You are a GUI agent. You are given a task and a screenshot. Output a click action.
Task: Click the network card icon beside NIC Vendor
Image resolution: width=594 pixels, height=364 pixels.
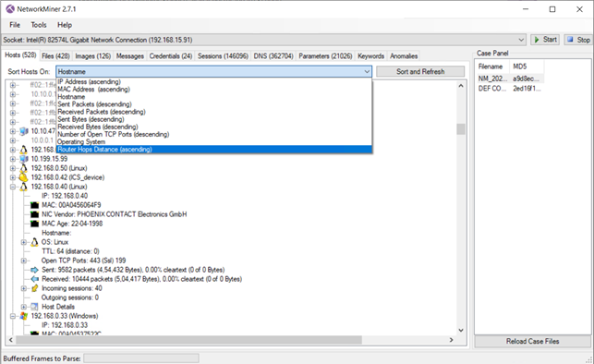click(x=34, y=214)
